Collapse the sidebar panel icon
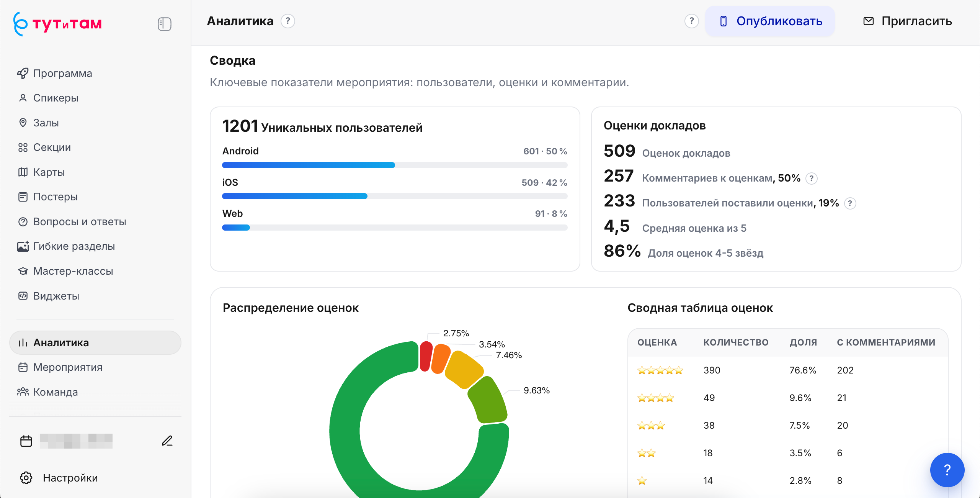980x498 pixels. click(x=164, y=24)
